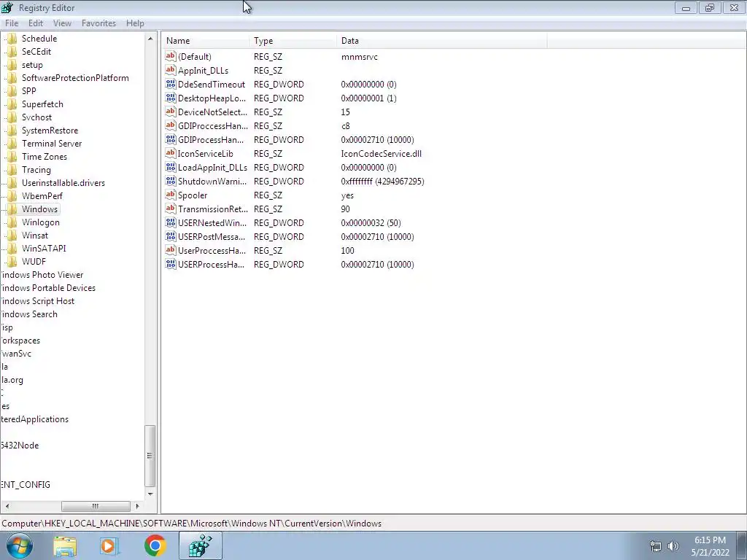The image size is (747, 560).
Task: Click the GDIProcessHan... REG_DWORD icon
Action: (x=171, y=139)
